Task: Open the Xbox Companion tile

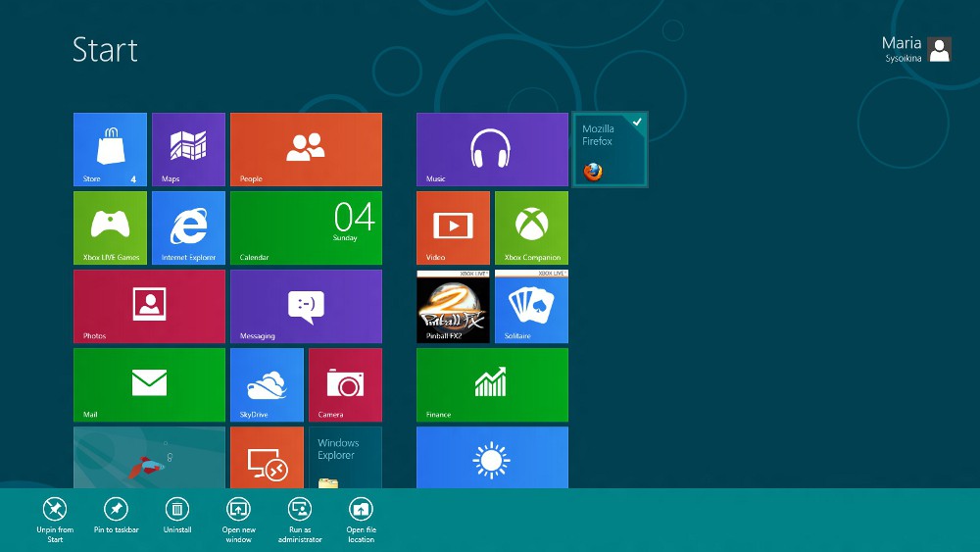Action: coord(531,227)
